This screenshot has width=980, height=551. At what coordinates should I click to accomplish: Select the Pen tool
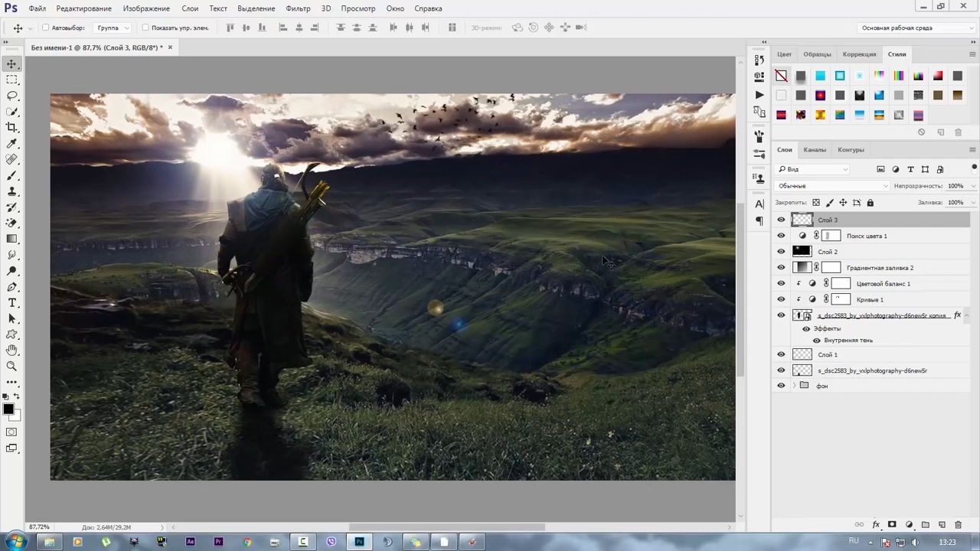11,287
